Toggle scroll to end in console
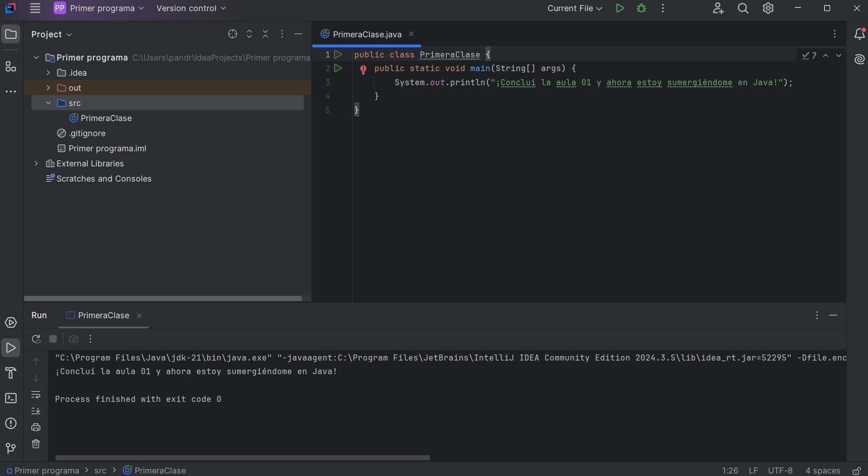 click(x=36, y=410)
